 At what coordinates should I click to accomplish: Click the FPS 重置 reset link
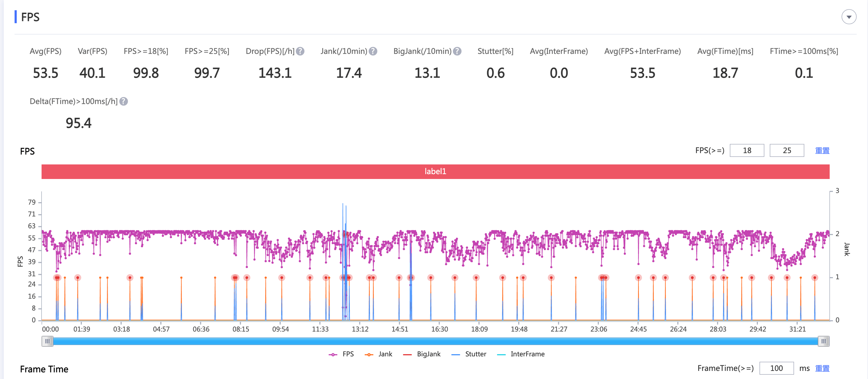coord(822,150)
